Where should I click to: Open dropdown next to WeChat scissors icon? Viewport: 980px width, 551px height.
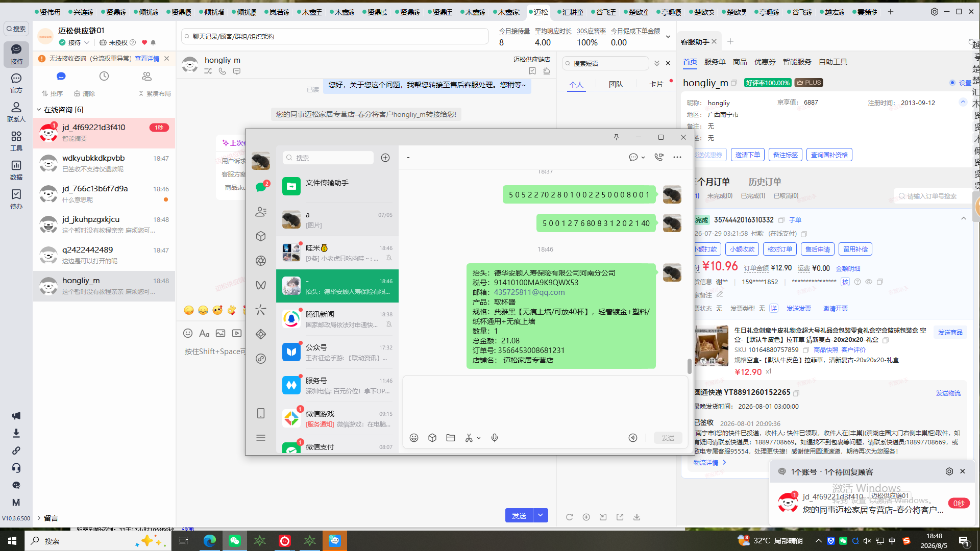coord(479,438)
